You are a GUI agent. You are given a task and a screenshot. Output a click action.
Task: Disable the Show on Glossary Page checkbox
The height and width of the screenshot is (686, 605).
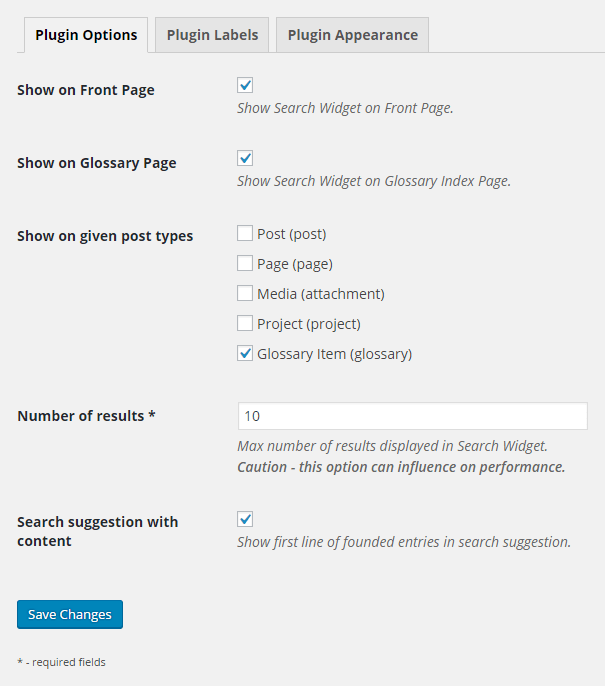(x=245, y=158)
